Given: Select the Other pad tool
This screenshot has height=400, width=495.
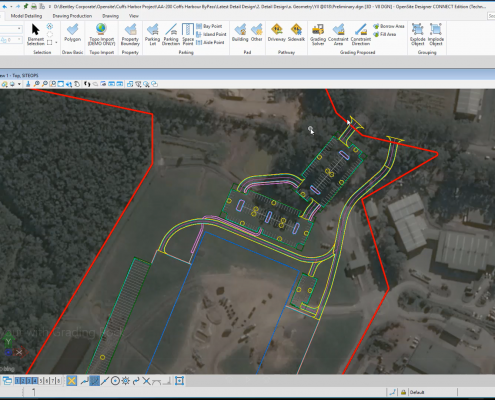Looking at the screenshot, I should 256,33.
